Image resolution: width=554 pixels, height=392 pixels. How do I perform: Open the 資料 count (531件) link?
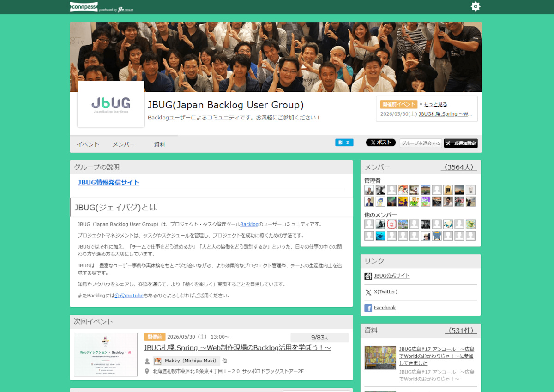(x=461, y=331)
